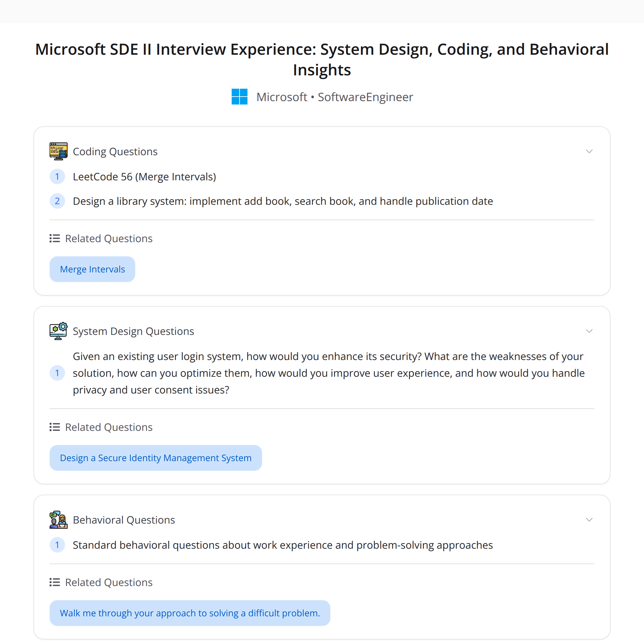Click number badge 1 beside LeetCode 56

[57, 177]
